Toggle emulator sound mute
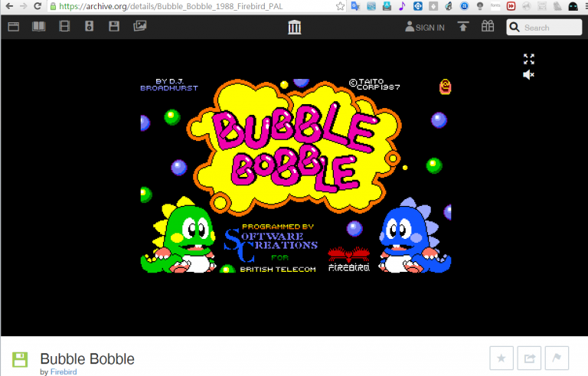The image size is (588, 376). (528, 75)
